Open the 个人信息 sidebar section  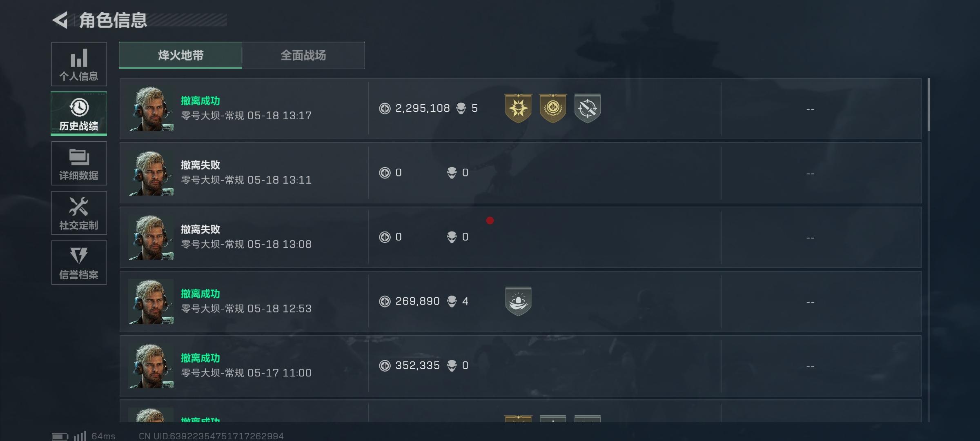pos(79,64)
